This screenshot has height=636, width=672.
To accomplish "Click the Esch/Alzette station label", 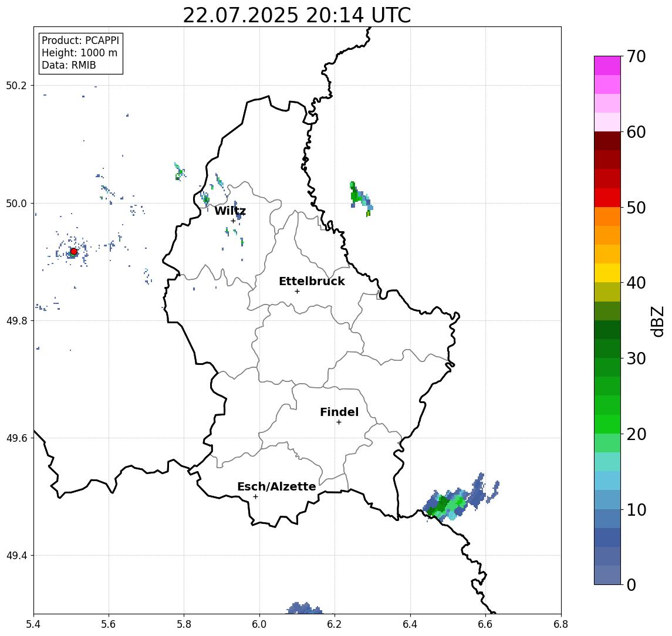I will 276,486.
